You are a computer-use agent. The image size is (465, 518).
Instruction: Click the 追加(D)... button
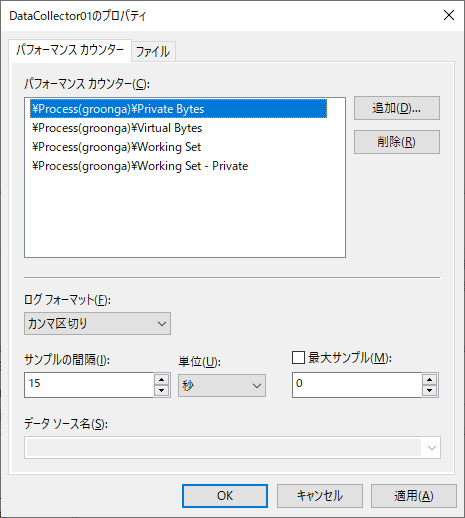click(x=397, y=108)
